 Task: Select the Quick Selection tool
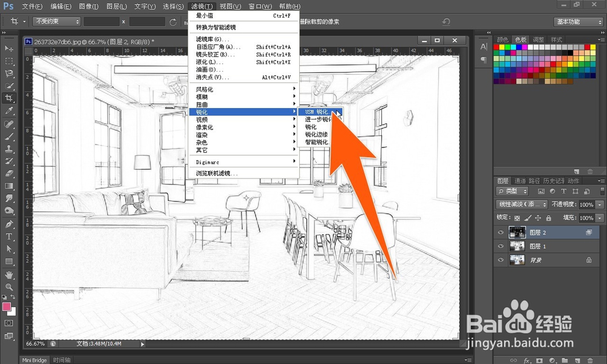pyautogui.click(x=9, y=86)
